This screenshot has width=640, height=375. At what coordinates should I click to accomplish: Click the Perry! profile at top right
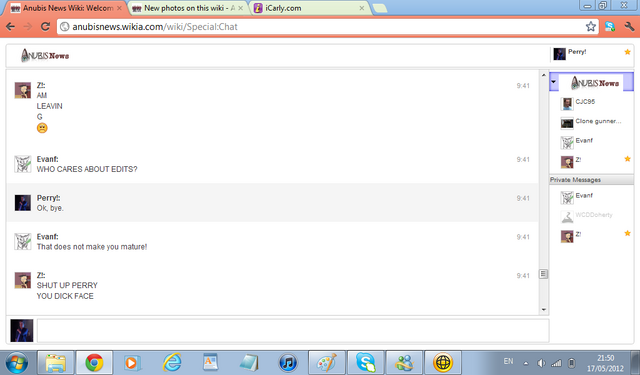(592, 54)
